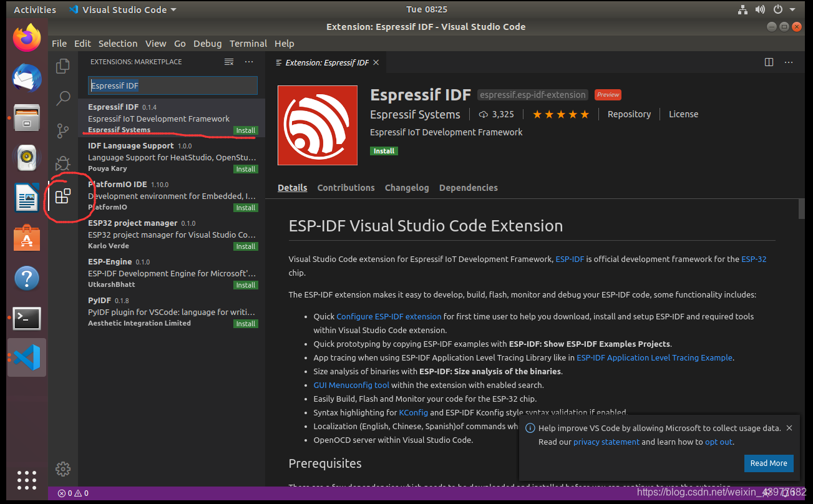Open LibreOffice Writer from the dock
This screenshot has width=813, height=504.
point(27,198)
